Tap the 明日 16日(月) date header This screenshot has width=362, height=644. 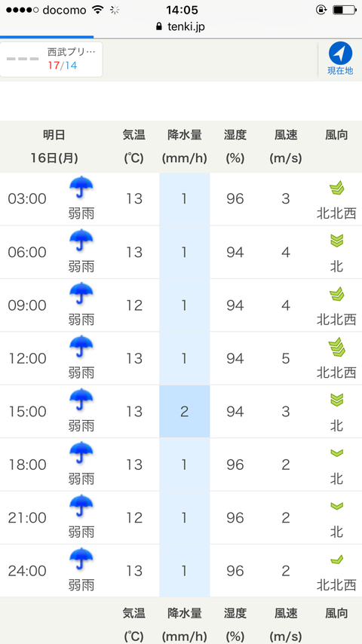pos(54,146)
